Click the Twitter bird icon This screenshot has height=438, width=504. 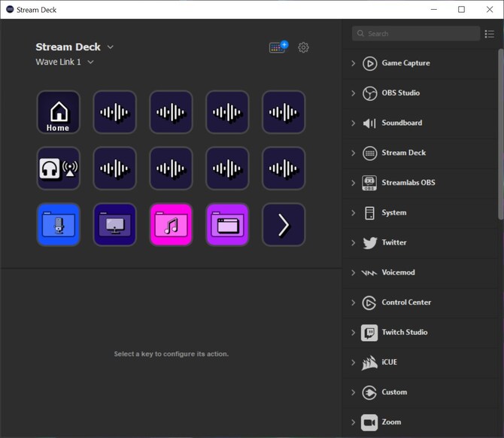coord(369,243)
